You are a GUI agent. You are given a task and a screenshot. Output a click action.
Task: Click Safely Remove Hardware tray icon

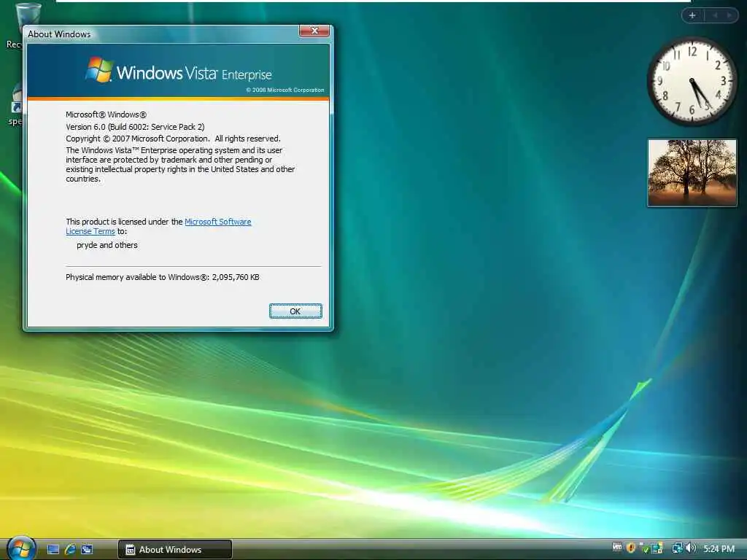point(644,548)
